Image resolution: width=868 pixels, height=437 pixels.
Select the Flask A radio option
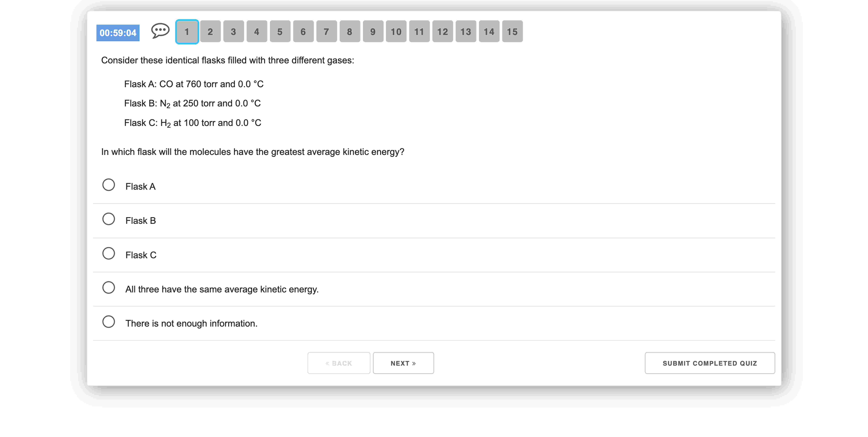[109, 185]
